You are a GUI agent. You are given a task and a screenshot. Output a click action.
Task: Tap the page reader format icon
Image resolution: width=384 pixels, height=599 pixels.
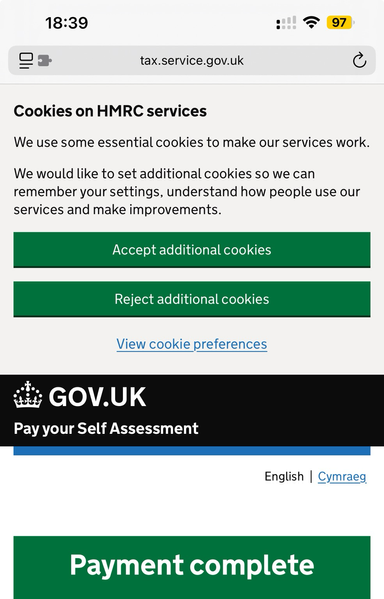pyautogui.click(x=26, y=61)
